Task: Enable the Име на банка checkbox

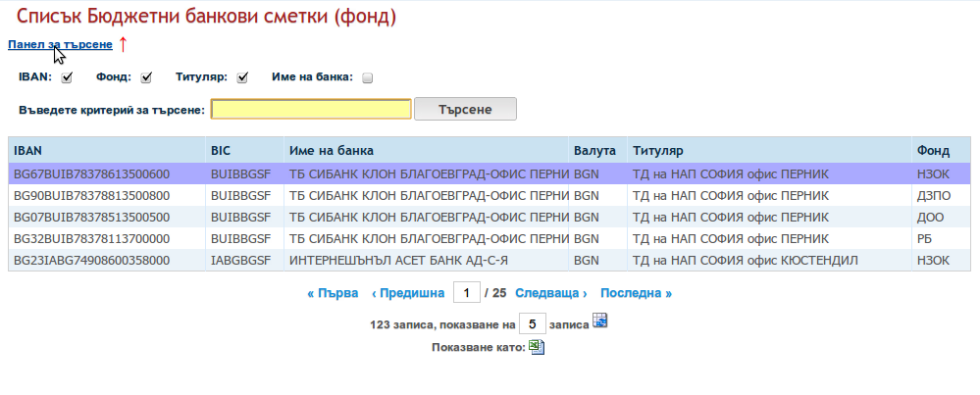Action: 368,78
